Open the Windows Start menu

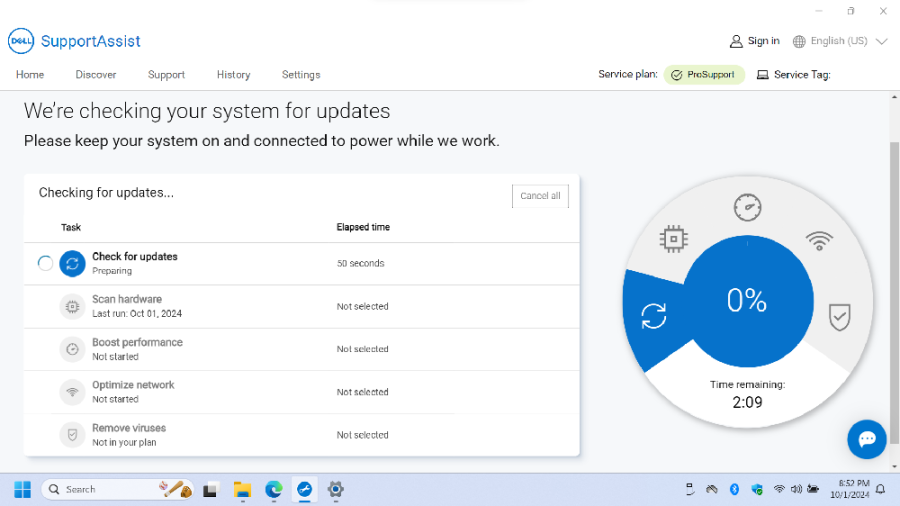click(22, 489)
